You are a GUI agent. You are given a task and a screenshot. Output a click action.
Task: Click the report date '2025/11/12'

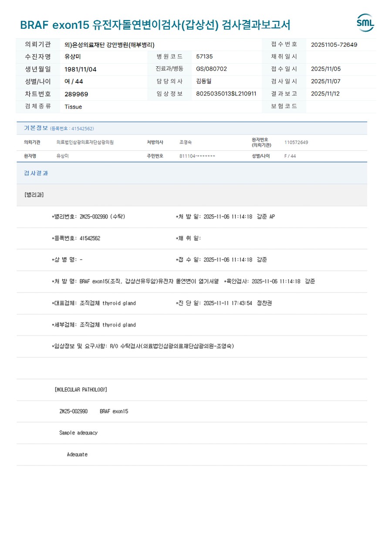coord(326,94)
